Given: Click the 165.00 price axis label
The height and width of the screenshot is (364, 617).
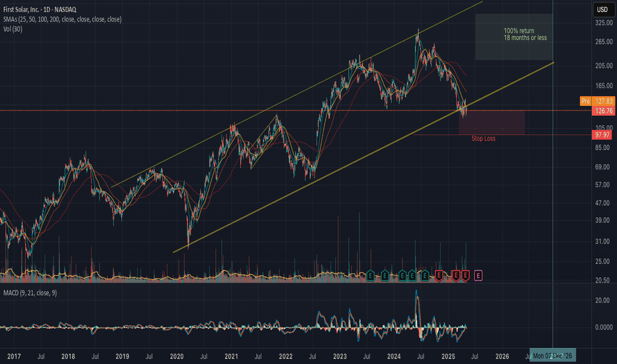Looking at the screenshot, I should tap(604, 85).
